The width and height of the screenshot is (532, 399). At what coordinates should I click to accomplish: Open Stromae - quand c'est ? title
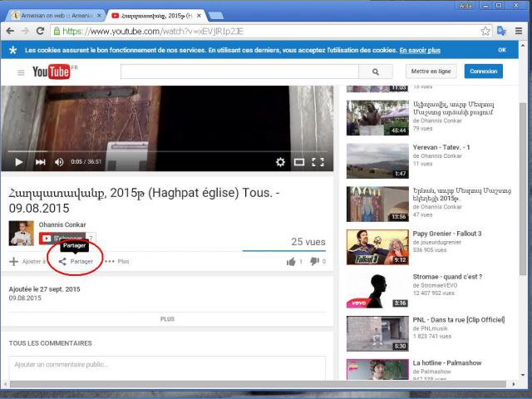tap(447, 277)
